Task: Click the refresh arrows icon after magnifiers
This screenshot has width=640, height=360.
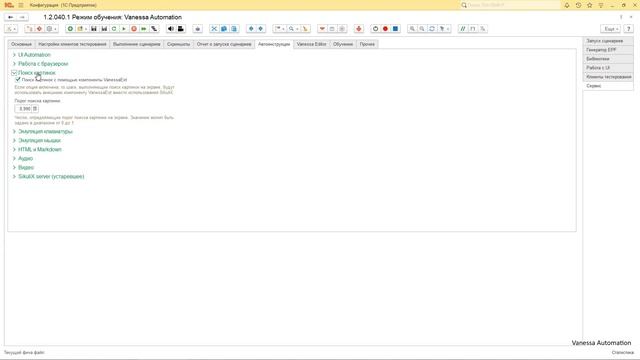Action: point(432,29)
